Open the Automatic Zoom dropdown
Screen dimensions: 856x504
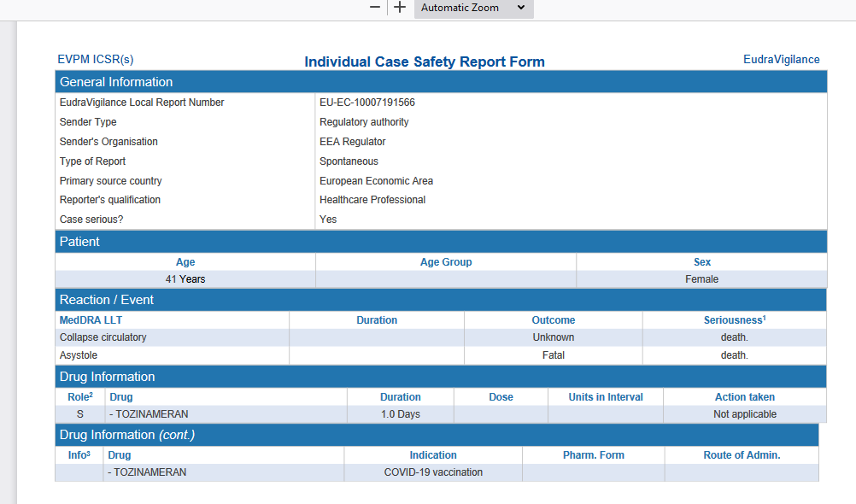click(473, 8)
